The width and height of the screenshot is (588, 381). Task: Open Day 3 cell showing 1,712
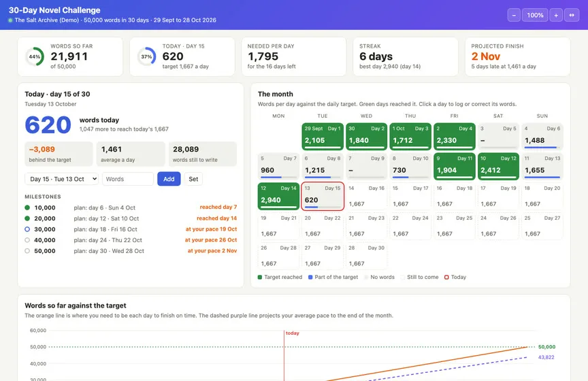tap(410, 136)
